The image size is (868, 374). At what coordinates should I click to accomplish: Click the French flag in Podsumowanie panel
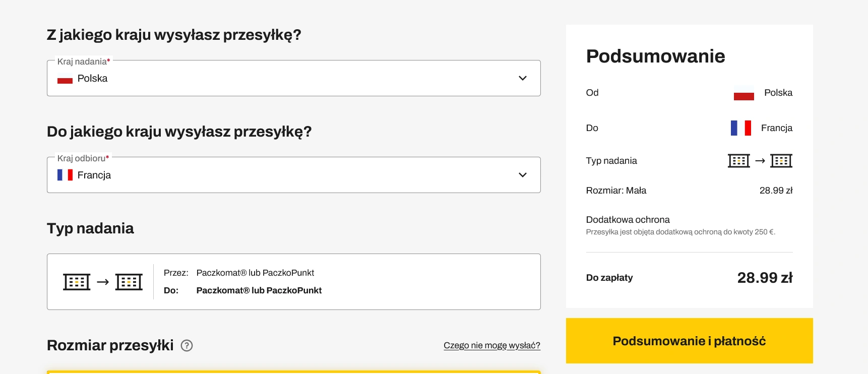tap(740, 128)
